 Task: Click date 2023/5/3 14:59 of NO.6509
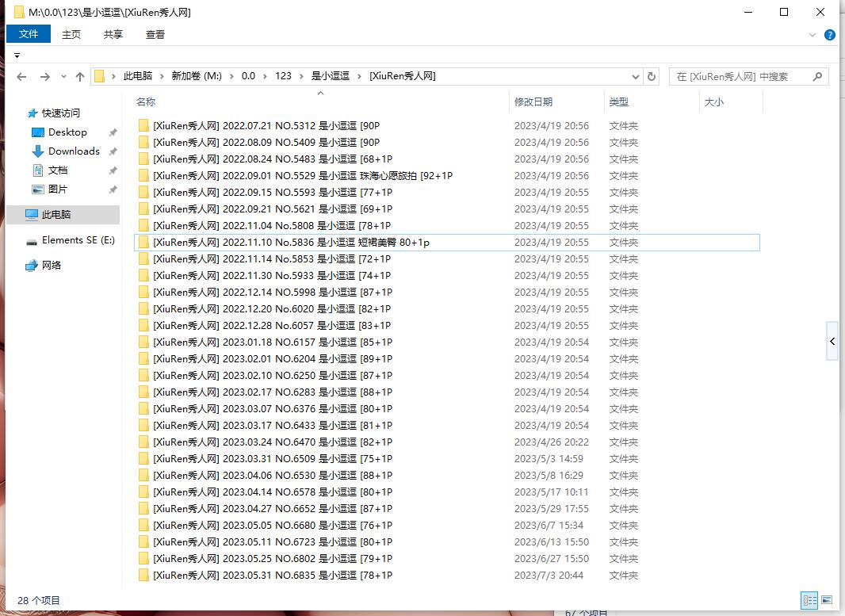(x=549, y=459)
